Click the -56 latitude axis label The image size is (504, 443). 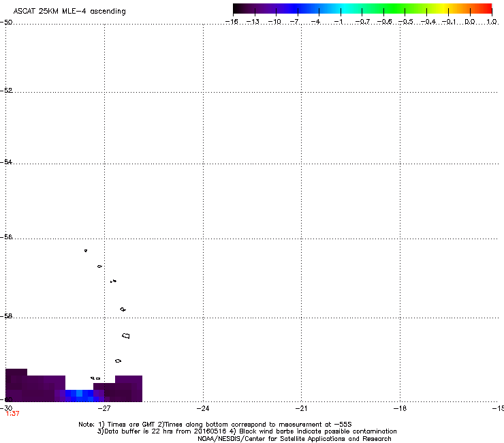coord(6,236)
